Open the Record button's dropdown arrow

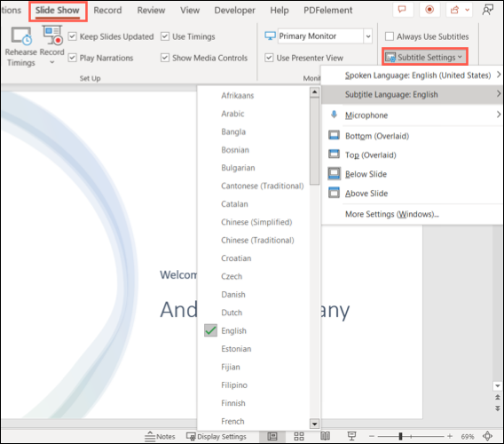[x=52, y=62]
